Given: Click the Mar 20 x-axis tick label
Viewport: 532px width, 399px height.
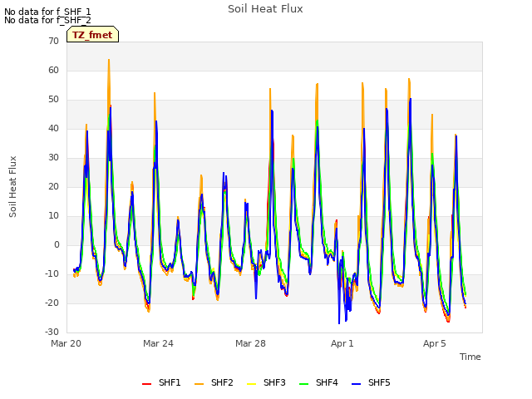Looking at the screenshot, I should (x=66, y=343).
